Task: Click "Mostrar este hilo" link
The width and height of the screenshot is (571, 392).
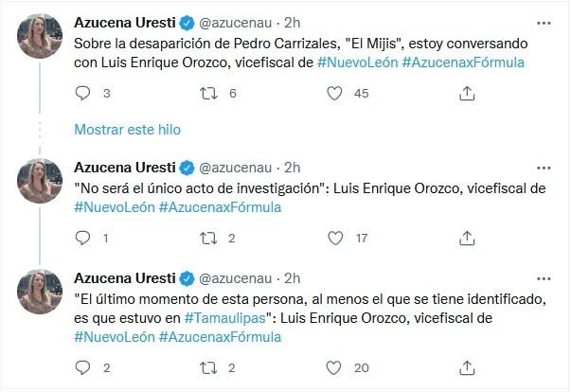Action: pos(127,129)
